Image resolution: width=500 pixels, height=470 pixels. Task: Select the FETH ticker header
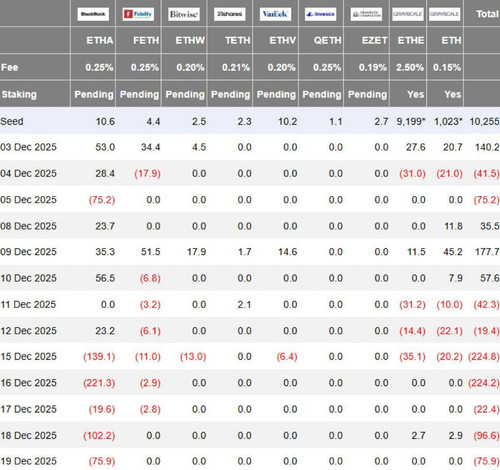[x=146, y=40]
